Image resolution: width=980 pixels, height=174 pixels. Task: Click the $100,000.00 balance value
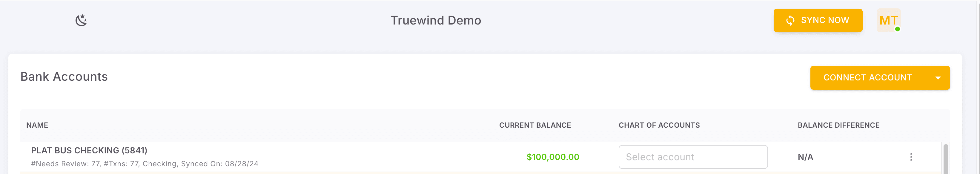click(x=552, y=156)
